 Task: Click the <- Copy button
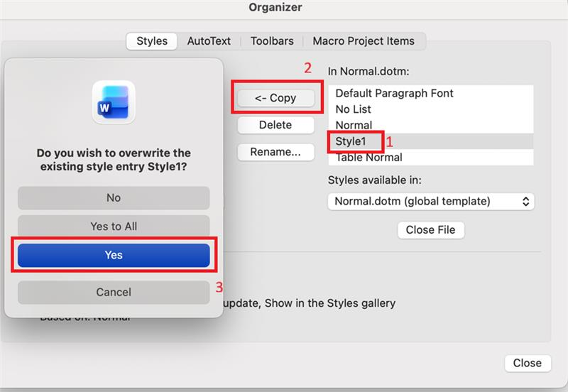[275, 98]
